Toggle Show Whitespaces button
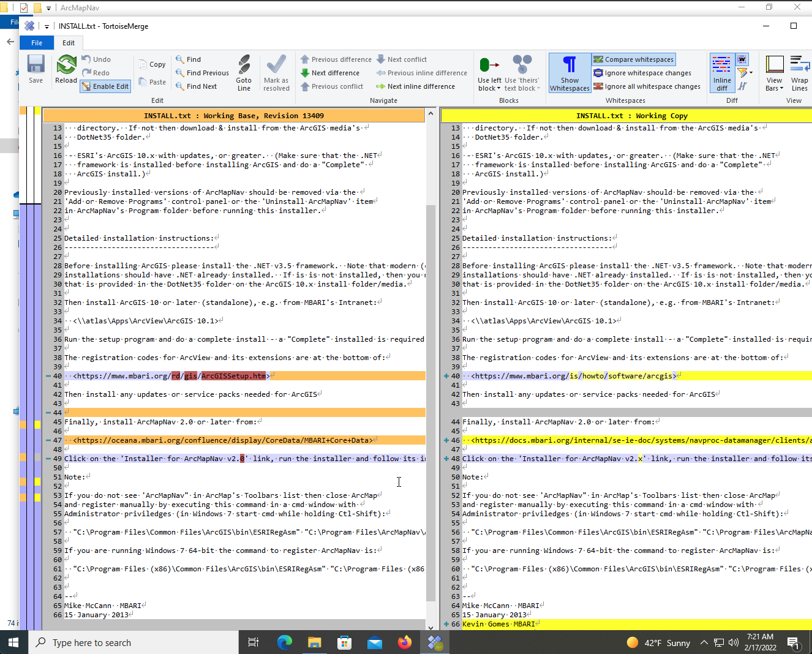The image size is (812, 654). 570,73
